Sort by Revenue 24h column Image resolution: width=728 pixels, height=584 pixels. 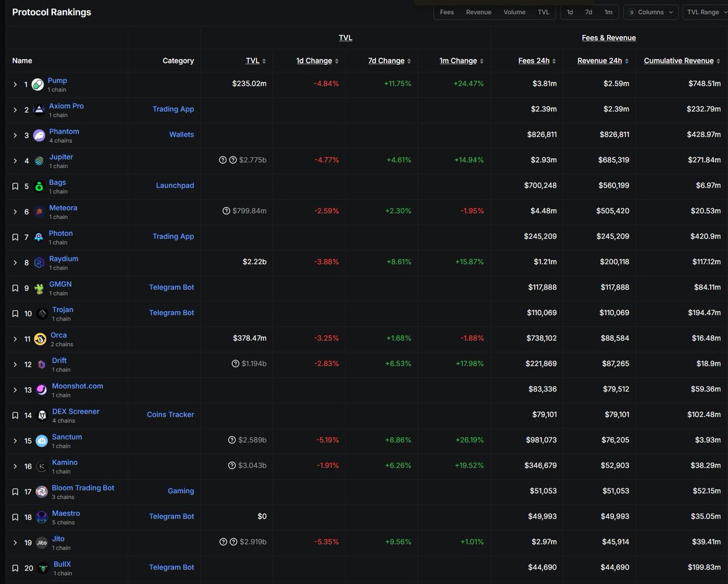click(603, 61)
